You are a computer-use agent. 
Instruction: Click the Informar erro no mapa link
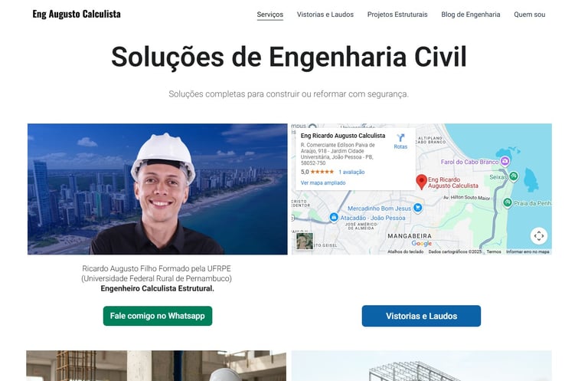[528, 251]
